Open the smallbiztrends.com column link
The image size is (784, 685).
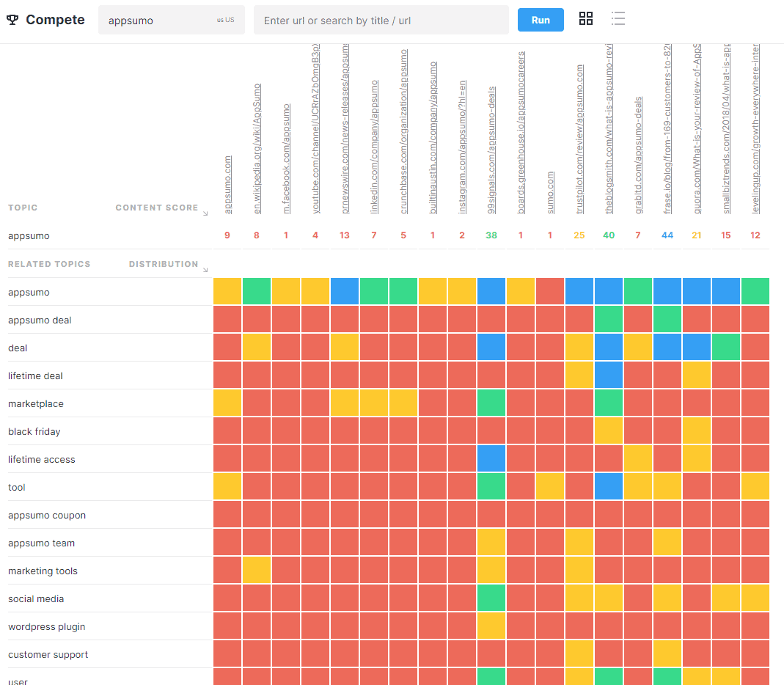coord(727,129)
